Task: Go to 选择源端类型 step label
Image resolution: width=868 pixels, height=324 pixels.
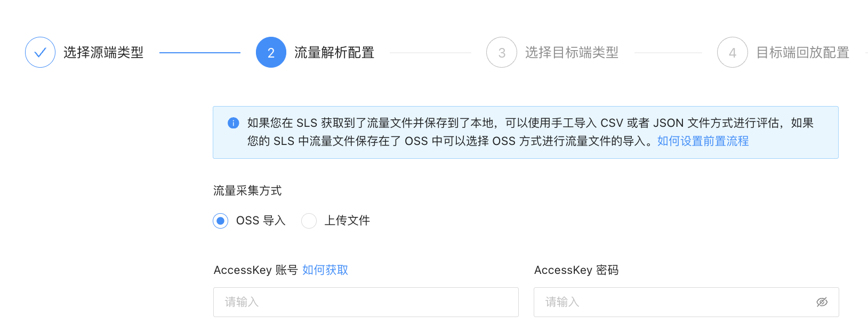Action: (103, 52)
